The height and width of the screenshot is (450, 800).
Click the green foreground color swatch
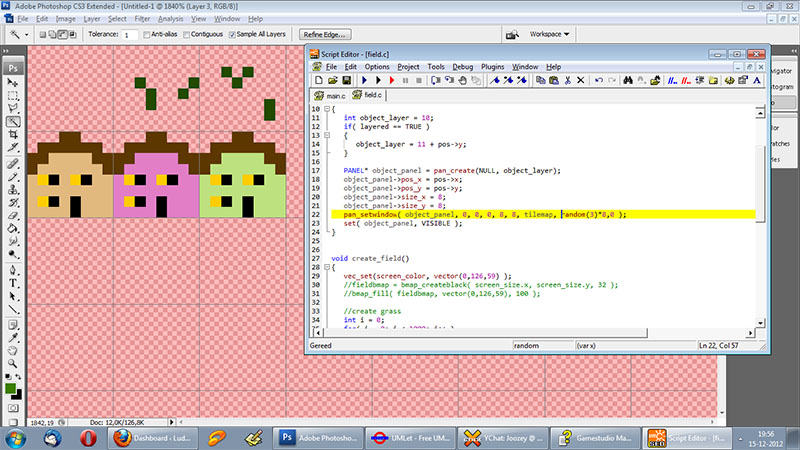[x=11, y=386]
